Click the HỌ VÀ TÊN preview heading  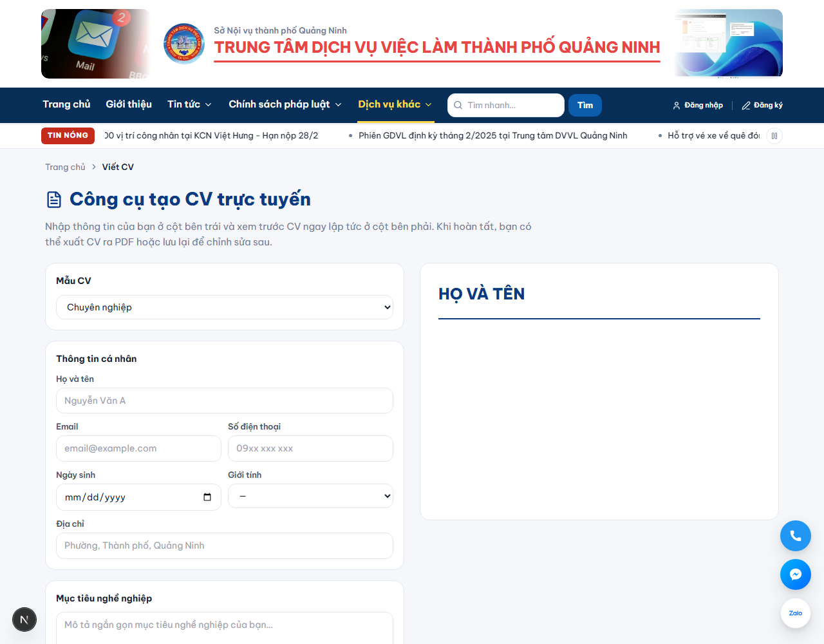point(482,294)
